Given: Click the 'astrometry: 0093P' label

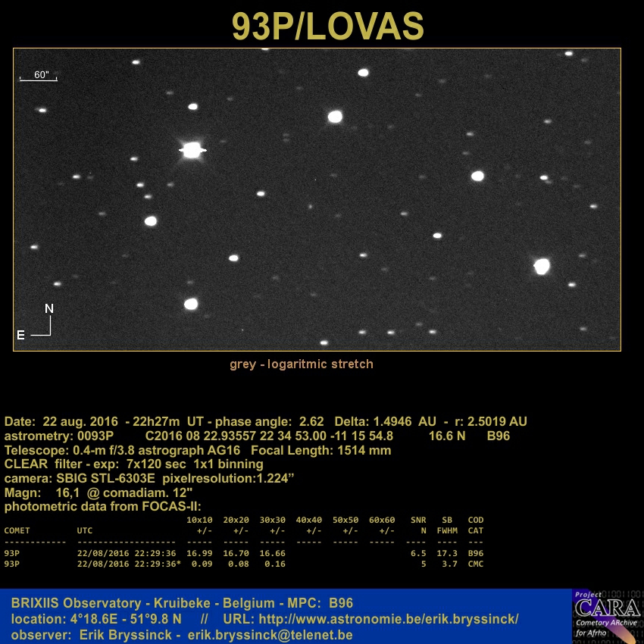Looking at the screenshot, I should pos(59,436).
